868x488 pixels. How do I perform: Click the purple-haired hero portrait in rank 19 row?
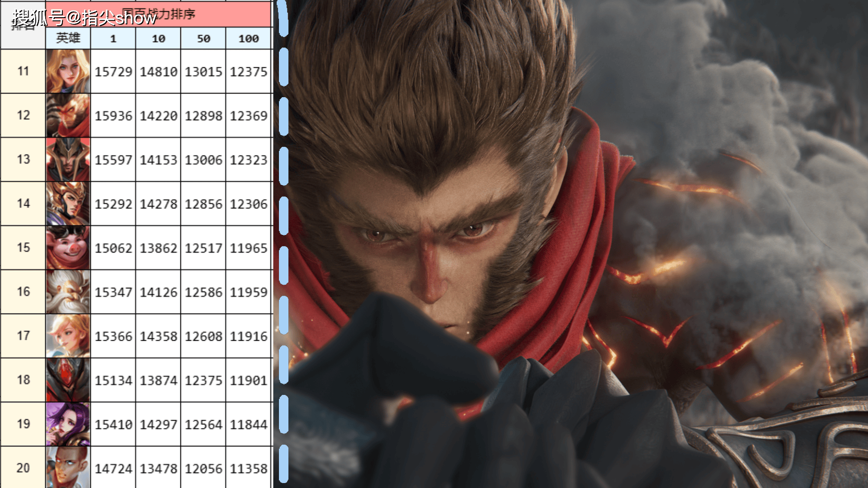(x=68, y=424)
